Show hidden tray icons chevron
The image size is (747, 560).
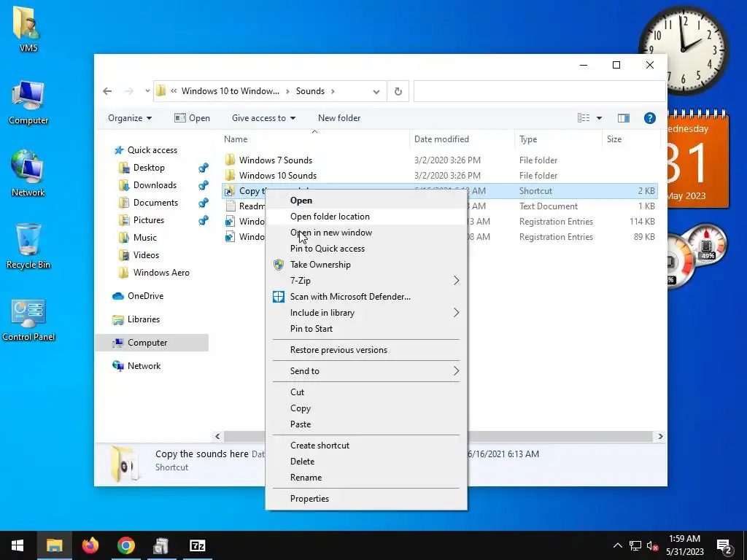coord(617,545)
